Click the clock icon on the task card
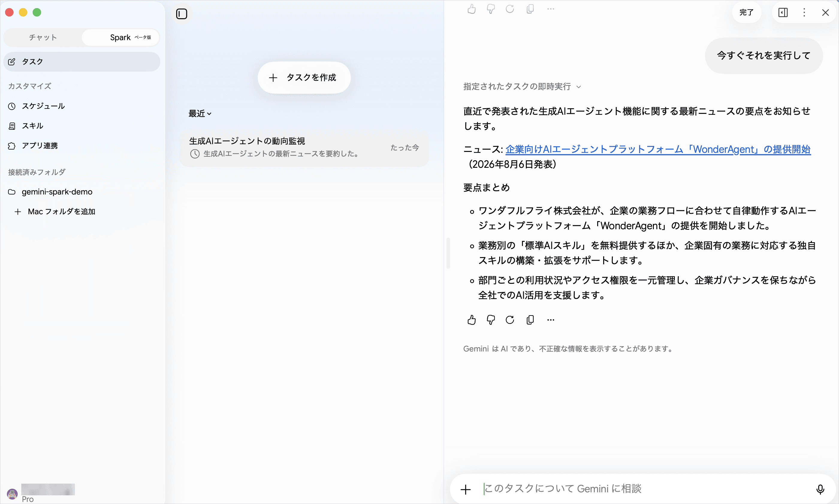This screenshot has height=504, width=839. click(x=194, y=154)
